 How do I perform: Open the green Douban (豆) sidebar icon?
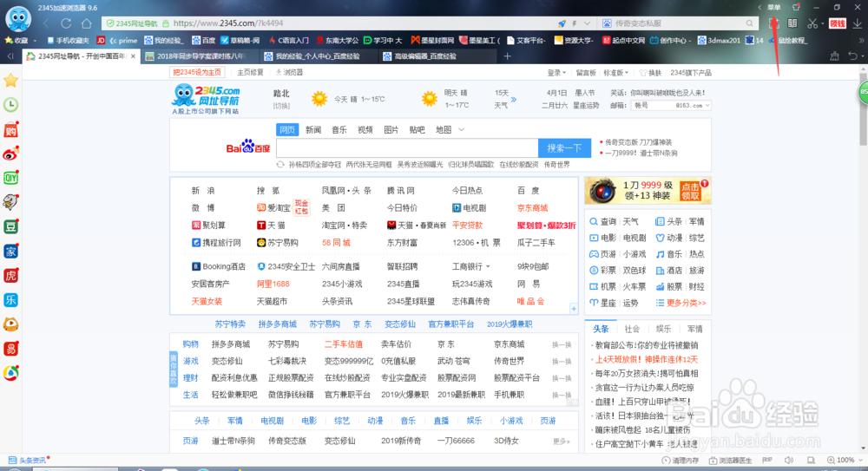pos(10,227)
